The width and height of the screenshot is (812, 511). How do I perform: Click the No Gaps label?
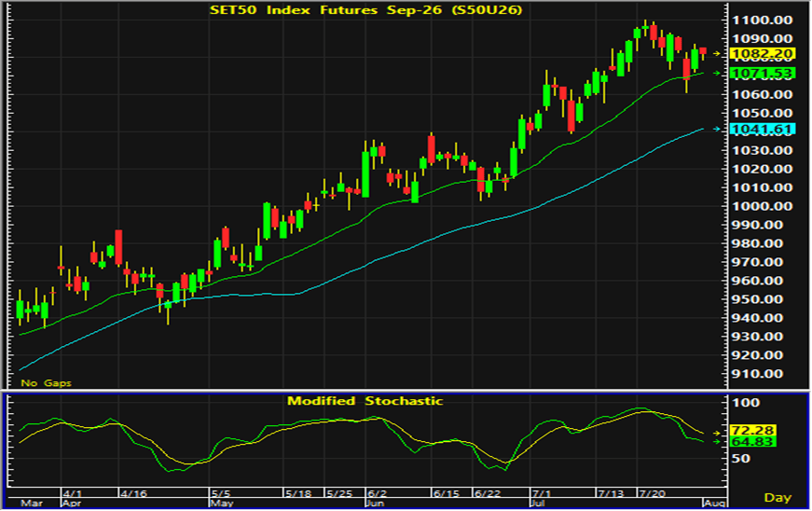(x=46, y=383)
